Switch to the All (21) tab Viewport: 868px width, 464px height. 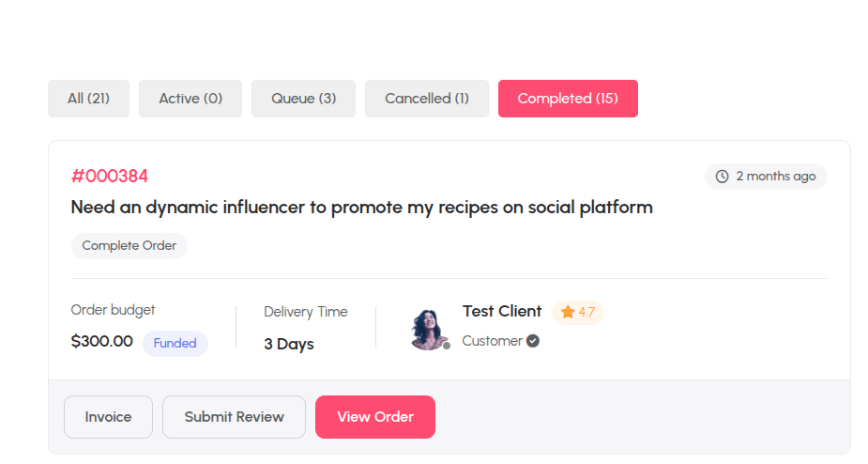(x=88, y=99)
